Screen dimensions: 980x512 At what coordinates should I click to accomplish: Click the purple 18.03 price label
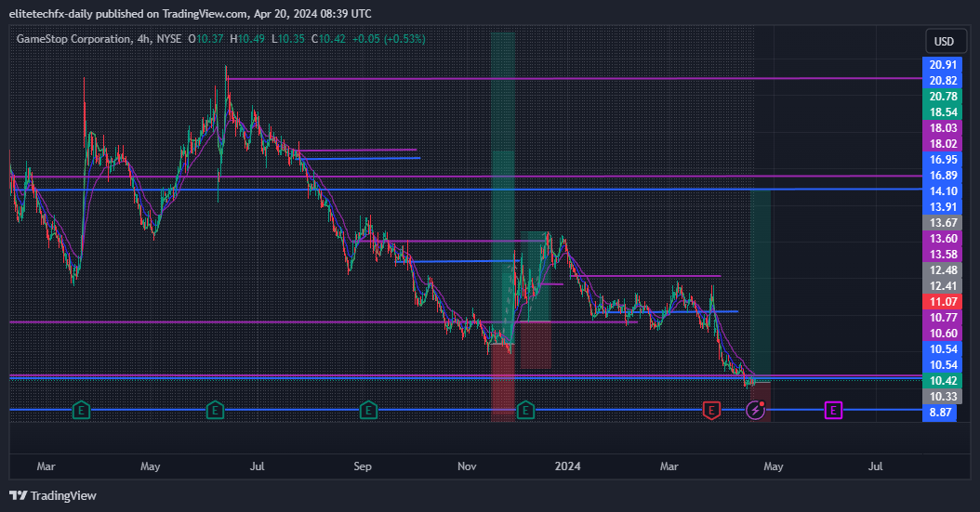(x=943, y=128)
